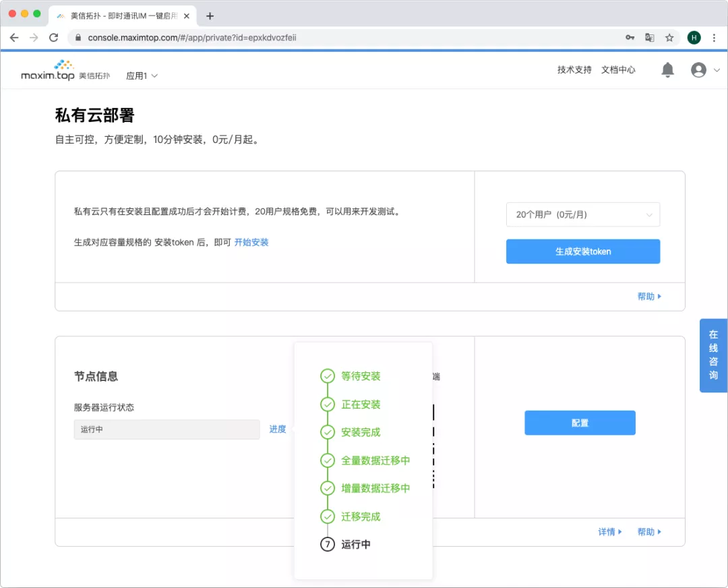Click the translate page icon
The height and width of the screenshot is (588, 728).
pyautogui.click(x=650, y=38)
